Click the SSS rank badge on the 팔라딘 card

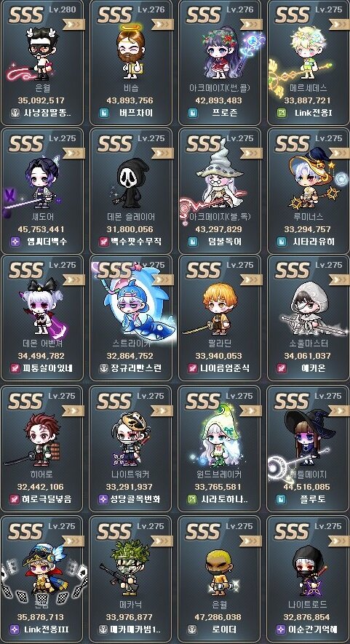[204, 271]
